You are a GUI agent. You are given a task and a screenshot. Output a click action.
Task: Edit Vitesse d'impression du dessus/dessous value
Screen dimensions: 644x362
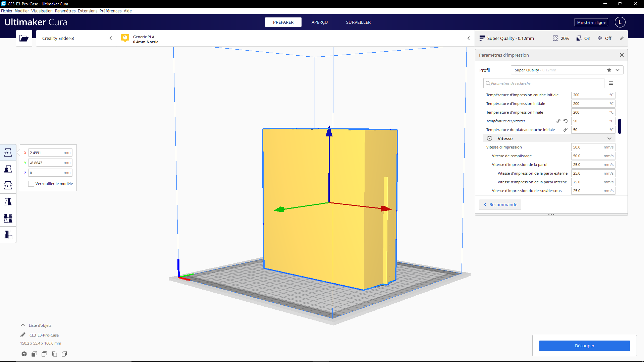pyautogui.click(x=593, y=191)
